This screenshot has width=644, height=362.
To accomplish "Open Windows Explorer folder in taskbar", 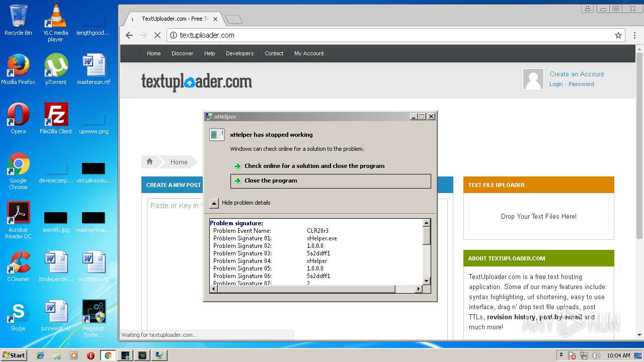I will click(57, 355).
